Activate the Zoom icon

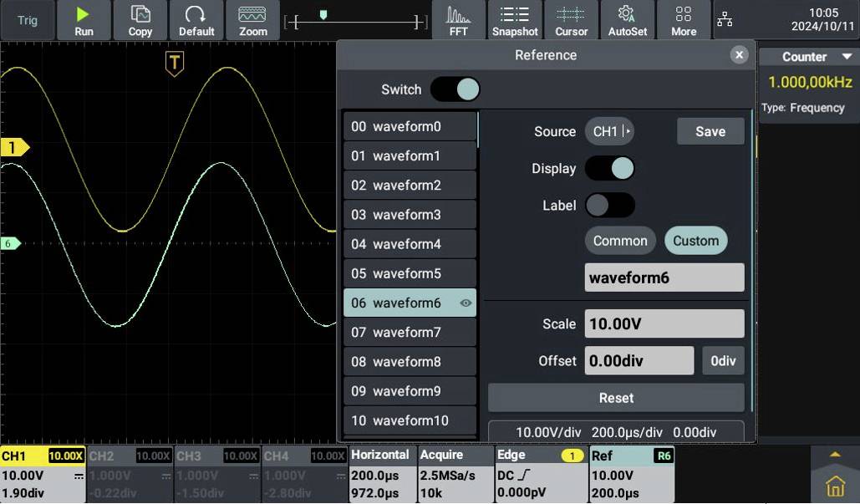click(x=252, y=19)
